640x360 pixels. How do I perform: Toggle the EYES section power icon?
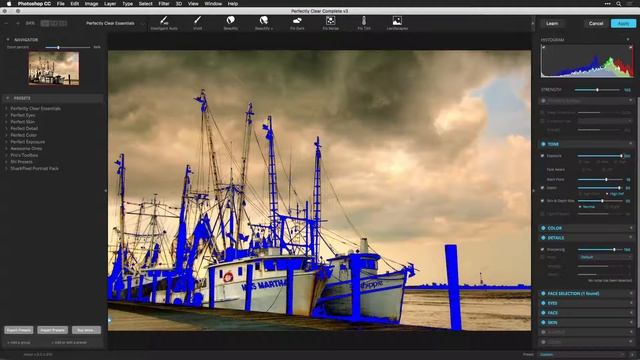[543, 303]
